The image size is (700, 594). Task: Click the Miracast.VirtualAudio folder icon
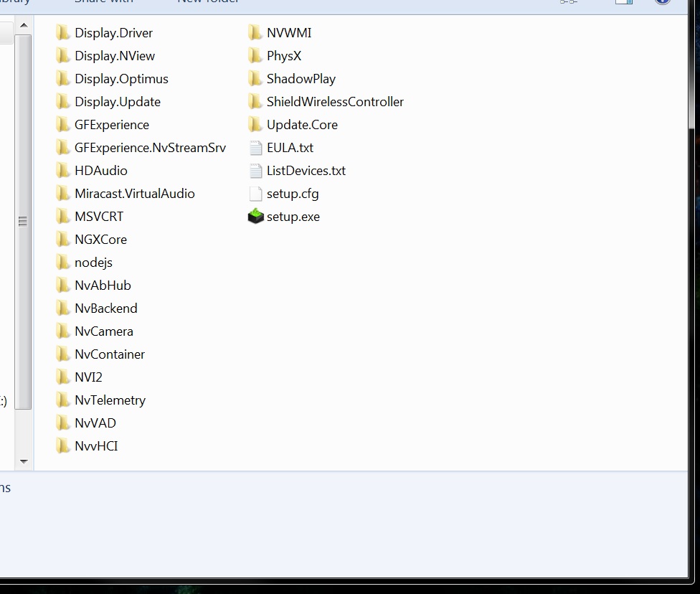tap(63, 194)
